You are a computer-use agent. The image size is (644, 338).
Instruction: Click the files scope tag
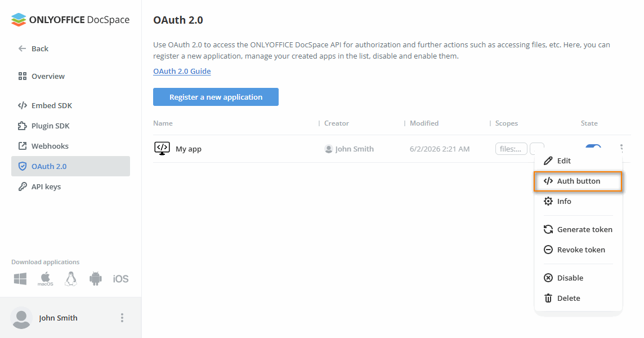[511, 149]
